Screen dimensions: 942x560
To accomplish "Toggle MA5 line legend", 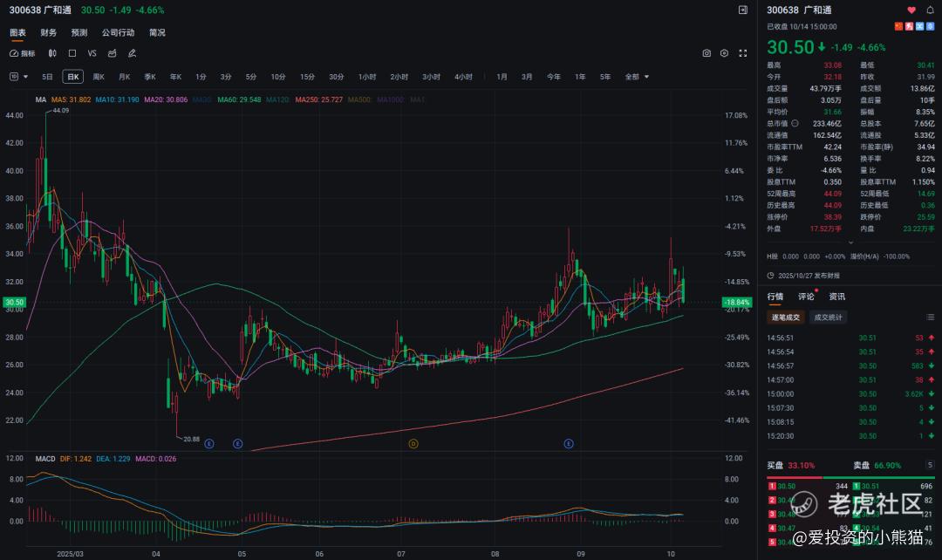I will 71,99.
